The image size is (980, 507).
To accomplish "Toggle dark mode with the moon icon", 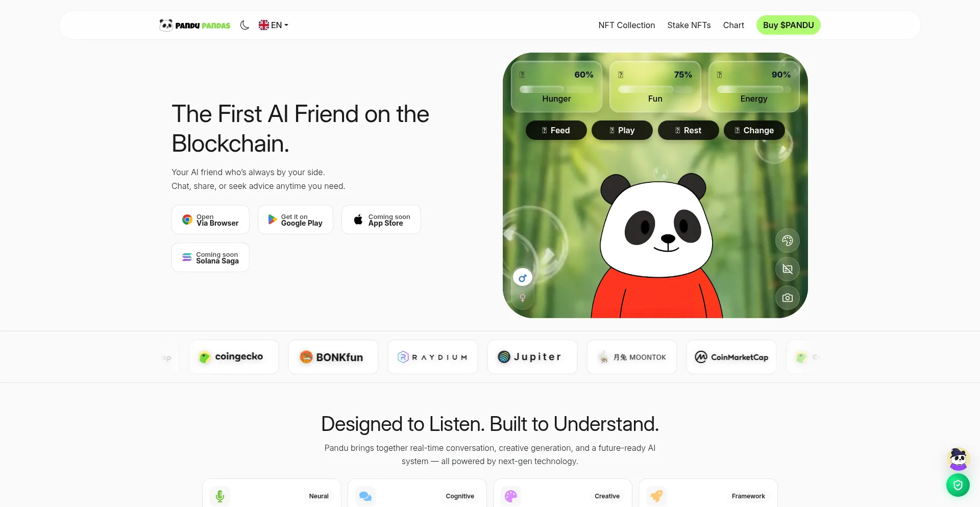I will point(244,25).
